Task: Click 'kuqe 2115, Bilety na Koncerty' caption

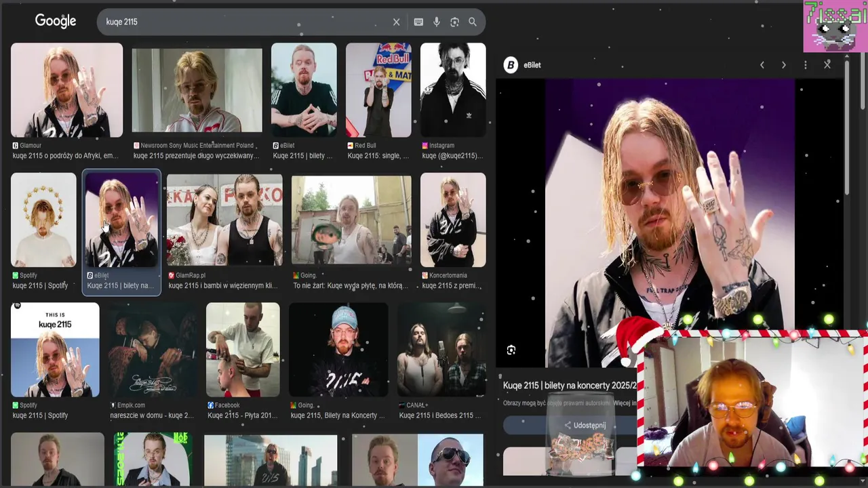Action: click(338, 415)
